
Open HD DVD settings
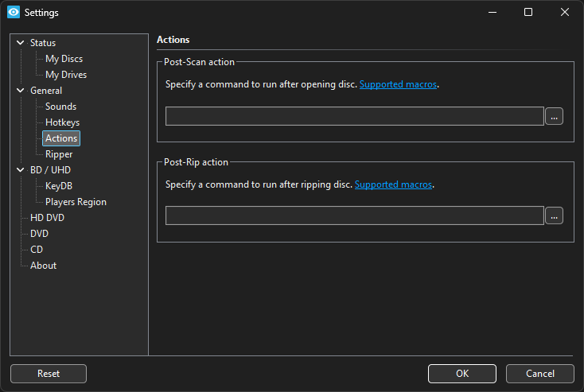pyautogui.click(x=47, y=218)
